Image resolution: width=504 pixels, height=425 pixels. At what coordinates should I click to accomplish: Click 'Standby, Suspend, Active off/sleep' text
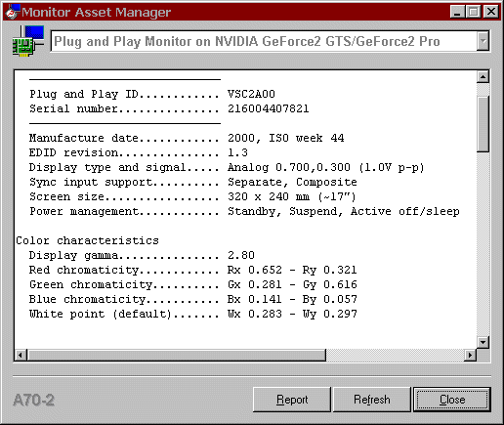click(x=344, y=212)
